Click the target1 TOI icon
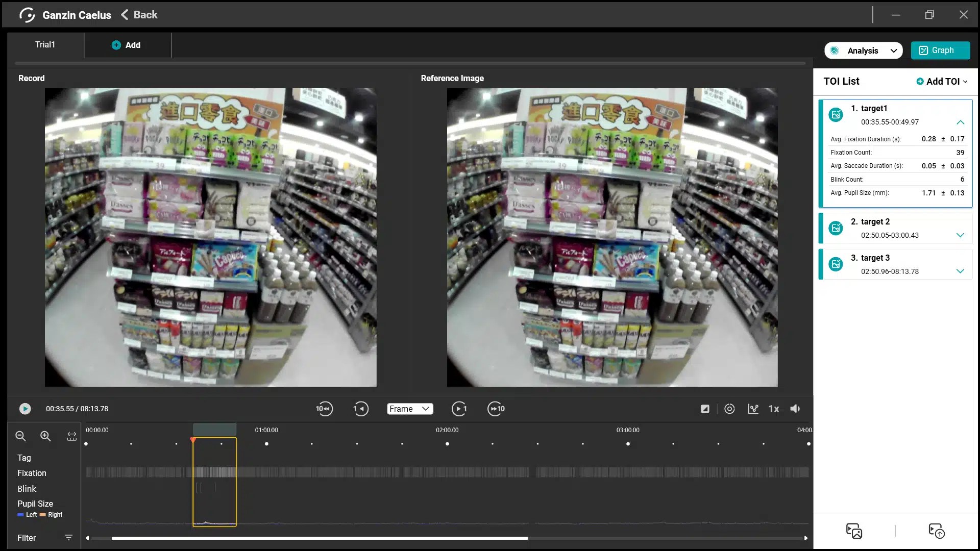 (x=836, y=115)
